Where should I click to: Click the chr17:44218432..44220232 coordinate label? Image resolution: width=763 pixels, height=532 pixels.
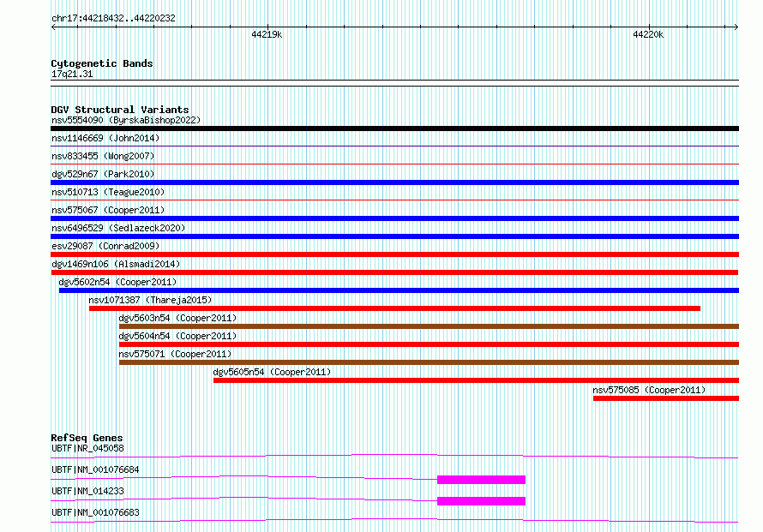click(x=113, y=18)
